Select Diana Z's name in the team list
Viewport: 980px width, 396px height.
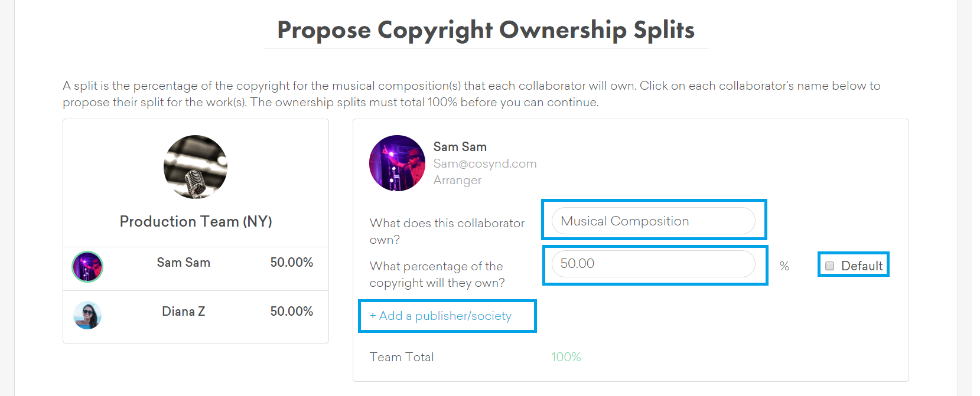(x=183, y=312)
